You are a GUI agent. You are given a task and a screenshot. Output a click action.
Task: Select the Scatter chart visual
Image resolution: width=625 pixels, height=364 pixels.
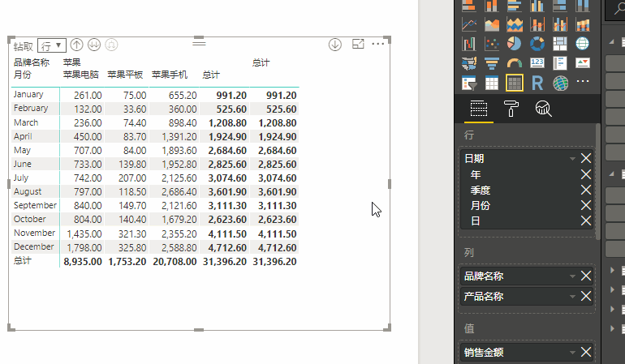click(x=492, y=44)
